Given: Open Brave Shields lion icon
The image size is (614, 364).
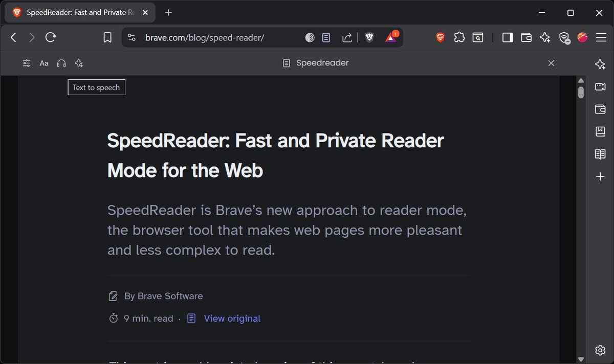Looking at the screenshot, I should (369, 37).
